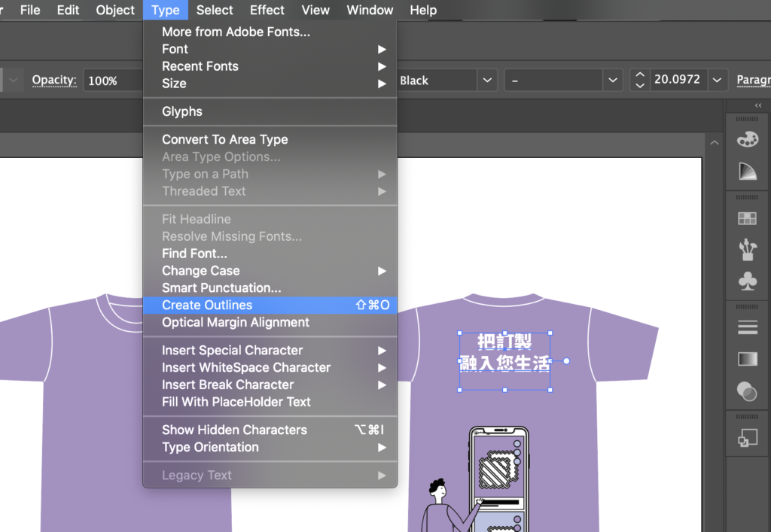Open the Transparency panel
Image resolution: width=771 pixels, height=532 pixels.
click(x=747, y=391)
